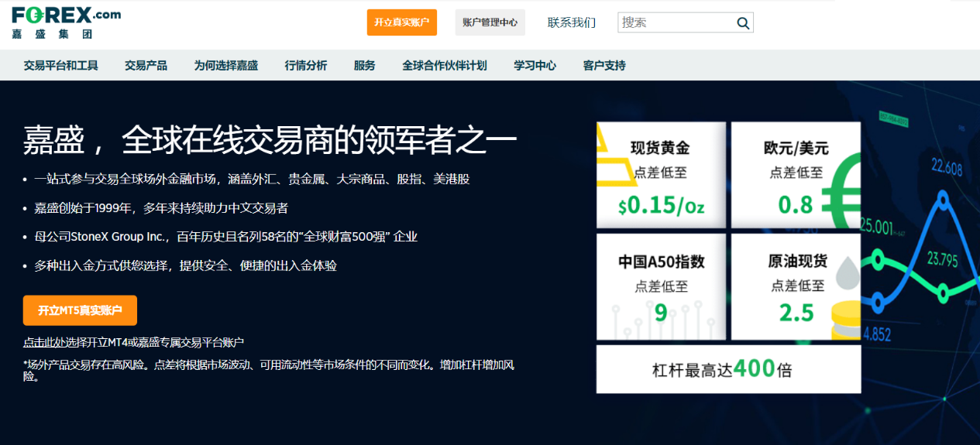Select the 原油现货 spread card
This screenshot has height=445, width=980.
(796, 287)
